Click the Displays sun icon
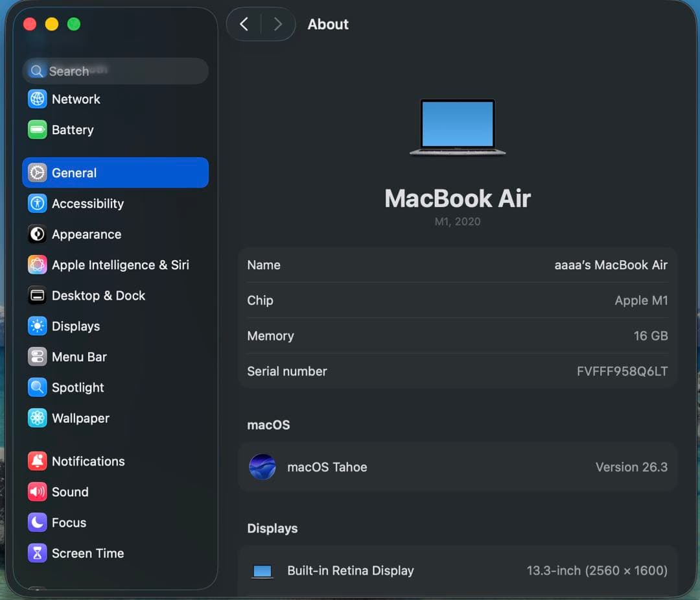This screenshot has height=600, width=700. (x=37, y=326)
